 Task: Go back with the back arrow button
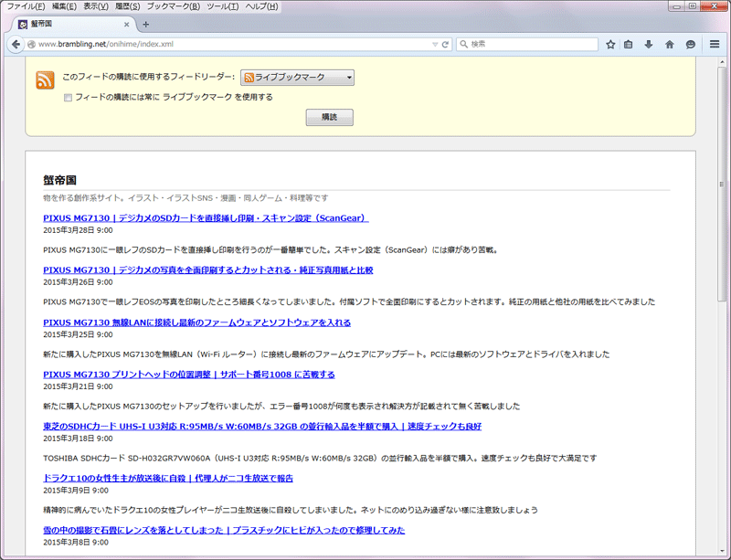coord(16,44)
